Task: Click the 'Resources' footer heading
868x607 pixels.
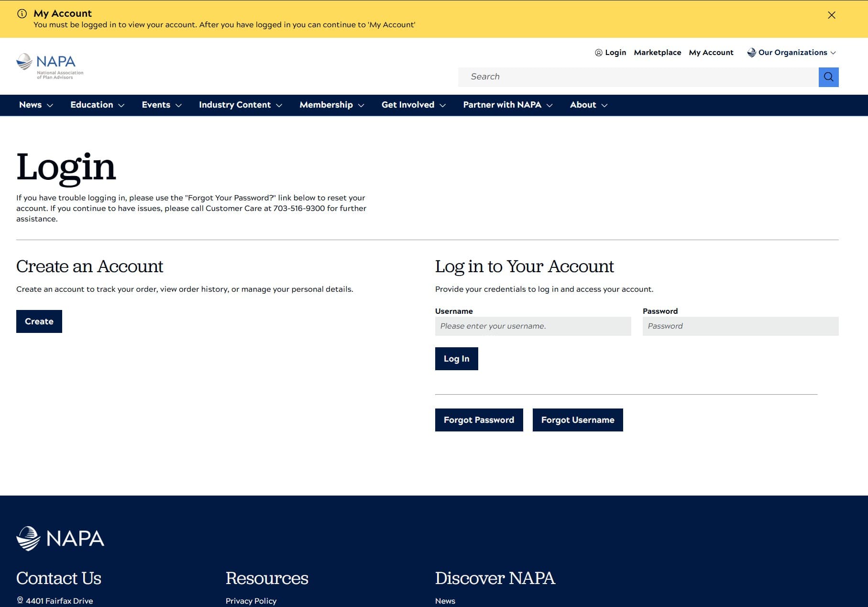Action: click(267, 578)
